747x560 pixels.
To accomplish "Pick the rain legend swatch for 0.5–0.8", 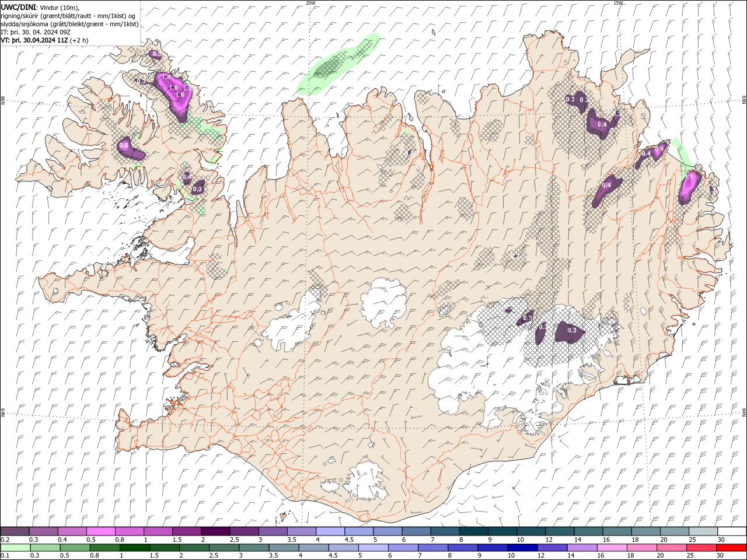I will (75, 548).
